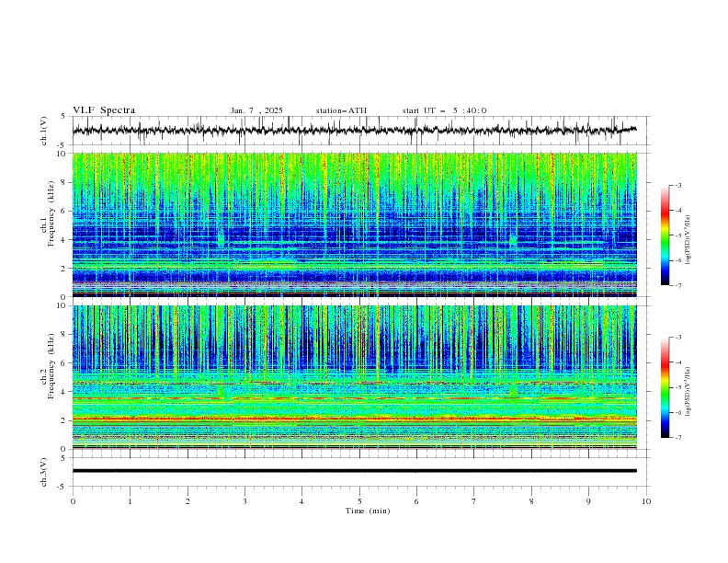Click the "station=ATH" header label
The width and height of the screenshot is (728, 563).
tap(341, 110)
